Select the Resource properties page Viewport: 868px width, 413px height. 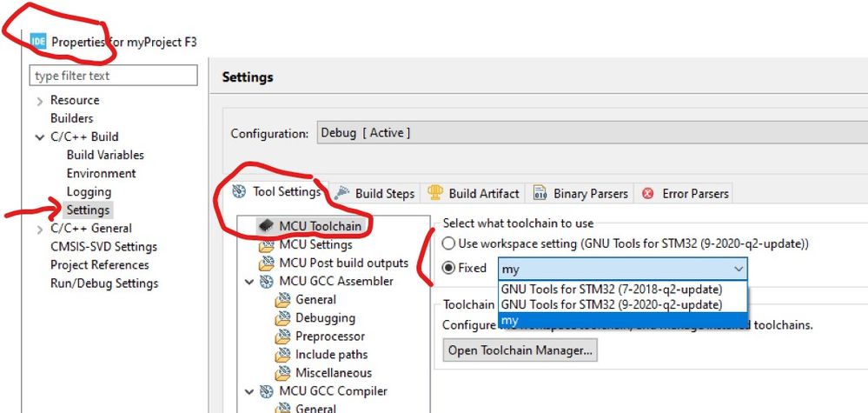pos(75,100)
